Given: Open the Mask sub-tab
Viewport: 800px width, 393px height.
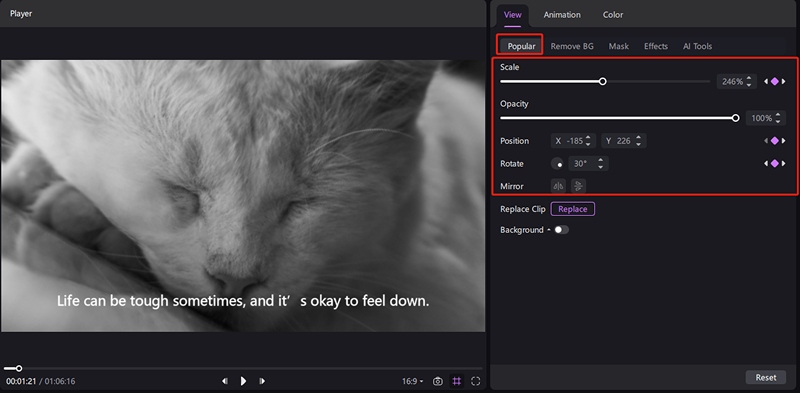Looking at the screenshot, I should (x=618, y=46).
